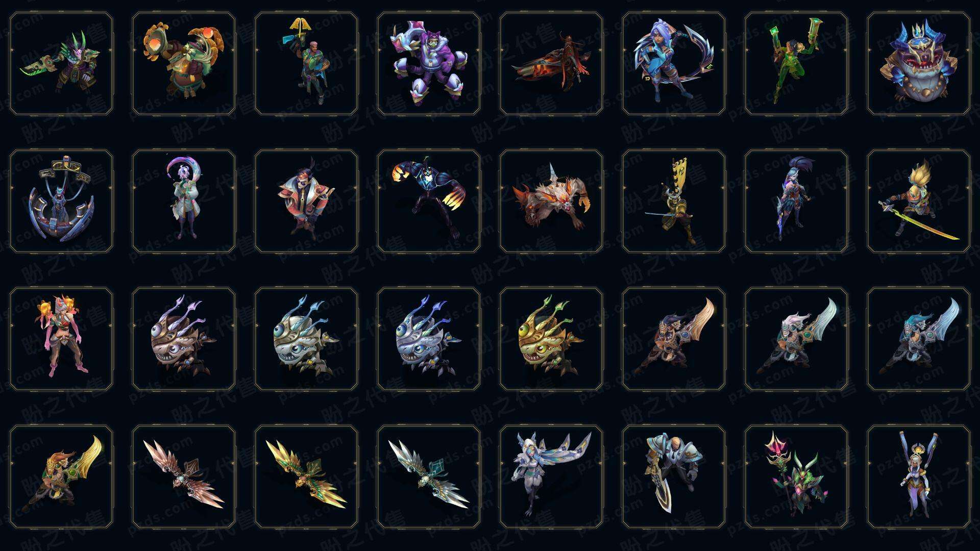Choose the golden anglerfish creature skin
This screenshot has height=551, width=980.
pos(551,339)
